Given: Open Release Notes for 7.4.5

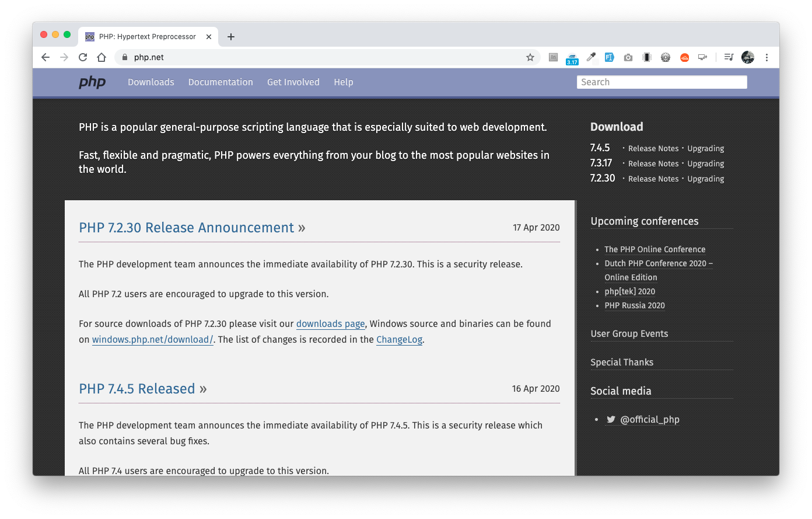Looking at the screenshot, I should point(653,148).
